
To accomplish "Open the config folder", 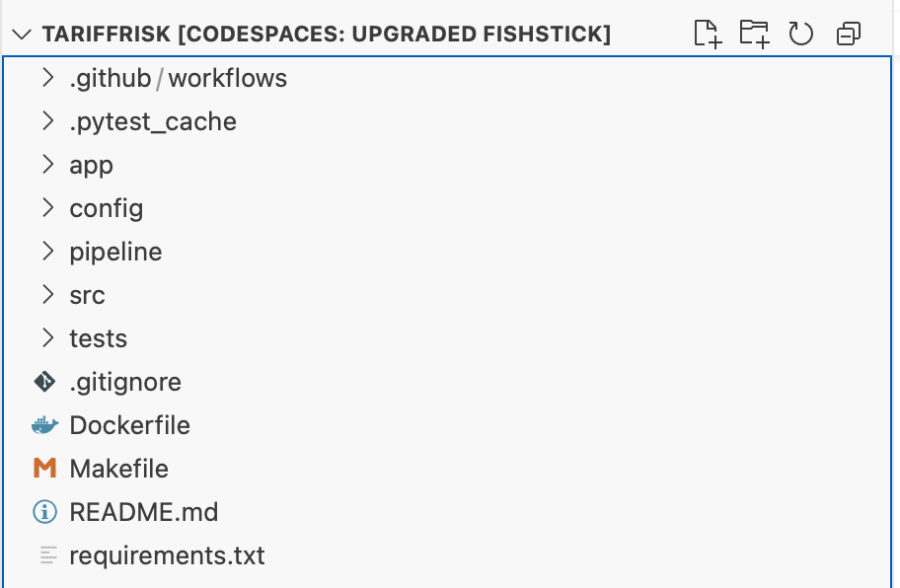I will click(106, 208).
